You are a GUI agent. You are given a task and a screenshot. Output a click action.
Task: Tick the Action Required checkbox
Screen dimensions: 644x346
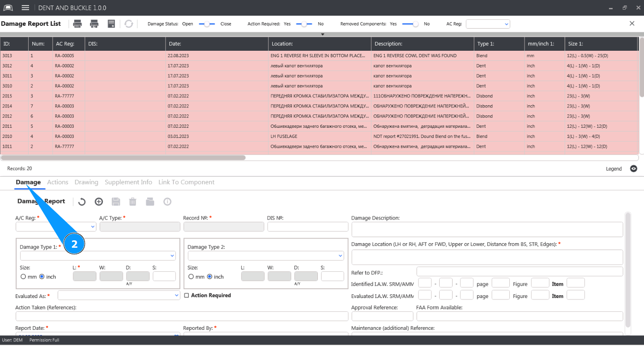coord(186,295)
